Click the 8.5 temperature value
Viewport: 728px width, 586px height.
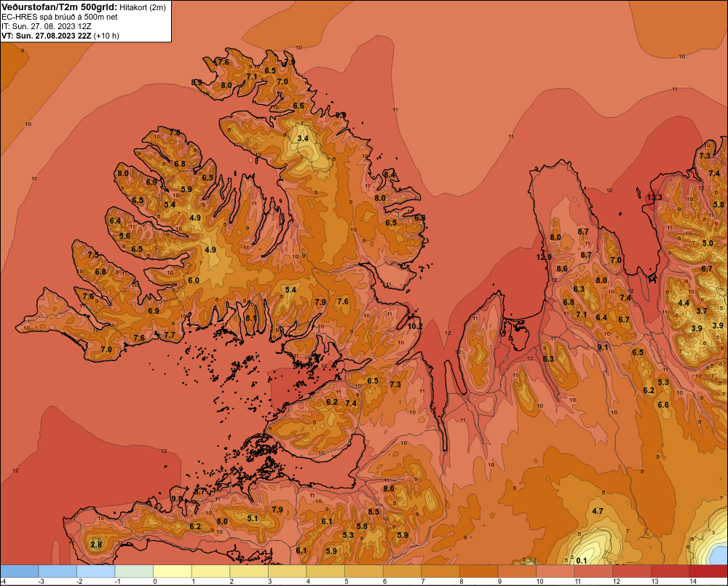coord(373,512)
